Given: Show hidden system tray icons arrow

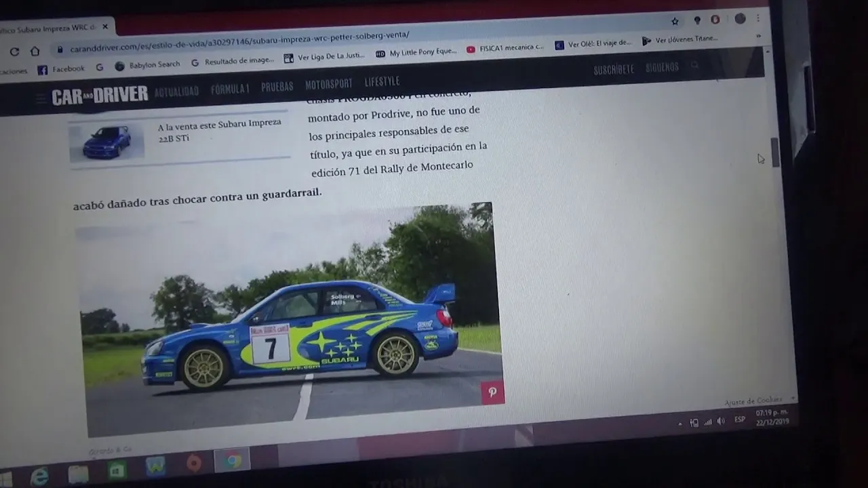Looking at the screenshot, I should coord(680,424).
